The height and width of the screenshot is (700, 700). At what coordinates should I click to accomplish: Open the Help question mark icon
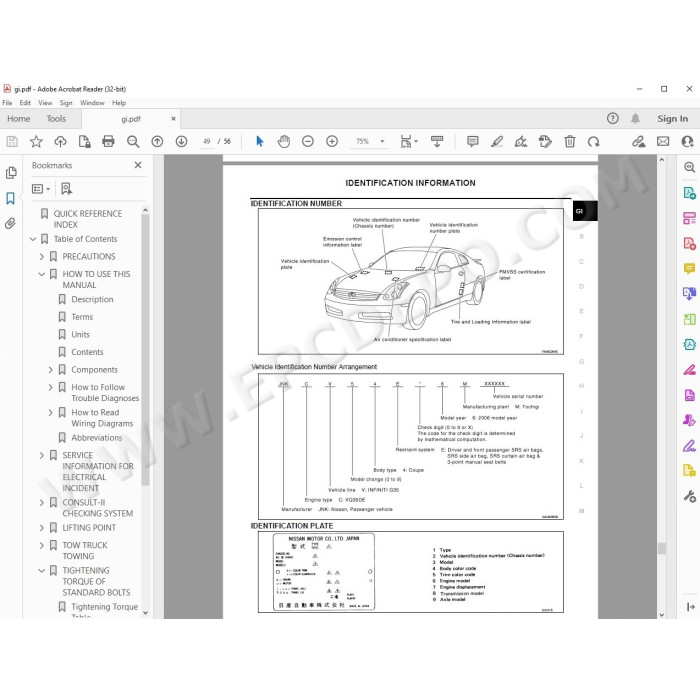pos(612,118)
